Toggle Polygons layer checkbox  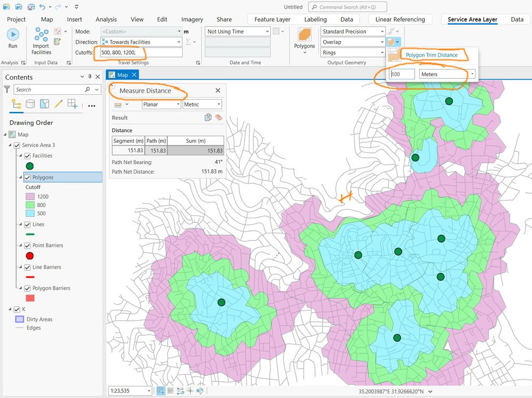point(28,177)
